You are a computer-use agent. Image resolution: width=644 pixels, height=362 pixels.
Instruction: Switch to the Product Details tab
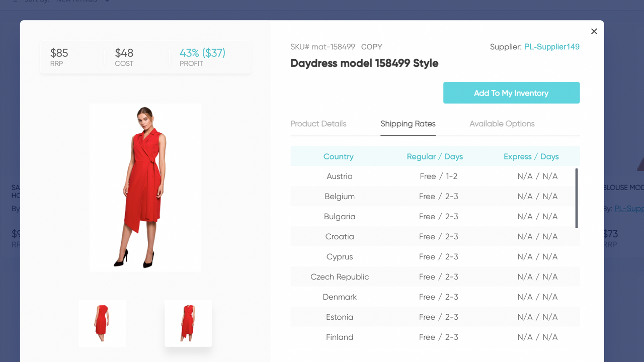click(x=318, y=124)
